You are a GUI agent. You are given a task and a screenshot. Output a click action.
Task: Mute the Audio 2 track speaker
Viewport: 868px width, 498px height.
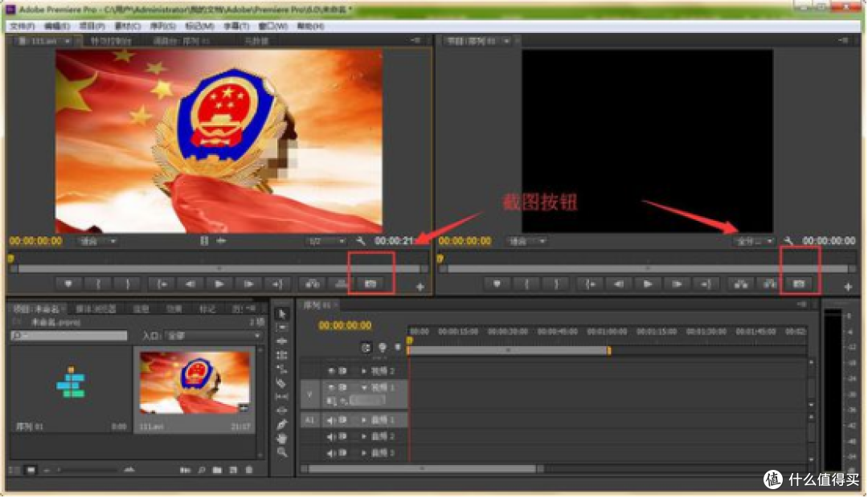(x=331, y=437)
